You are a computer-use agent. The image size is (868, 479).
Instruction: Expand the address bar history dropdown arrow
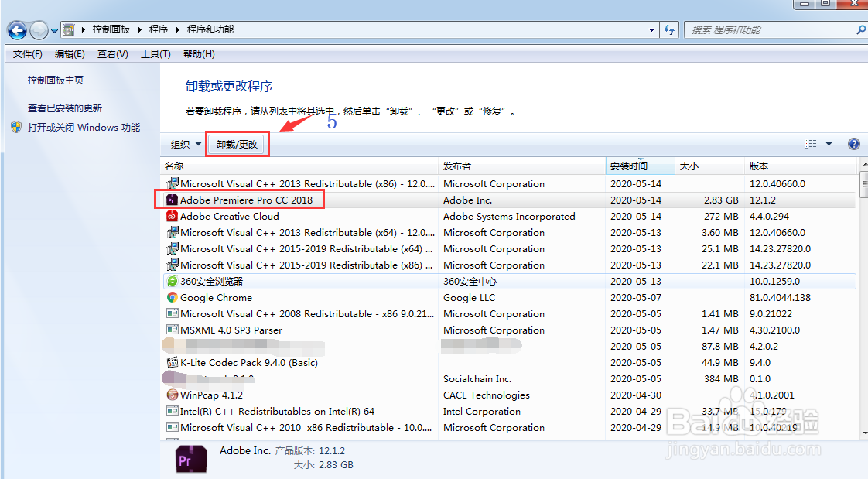point(651,30)
